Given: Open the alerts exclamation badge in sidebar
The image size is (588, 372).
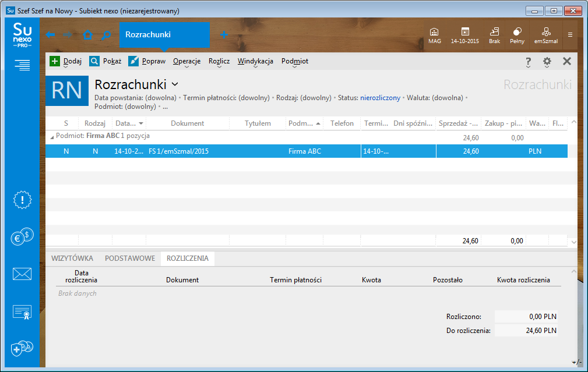Looking at the screenshot, I should click(x=22, y=200).
